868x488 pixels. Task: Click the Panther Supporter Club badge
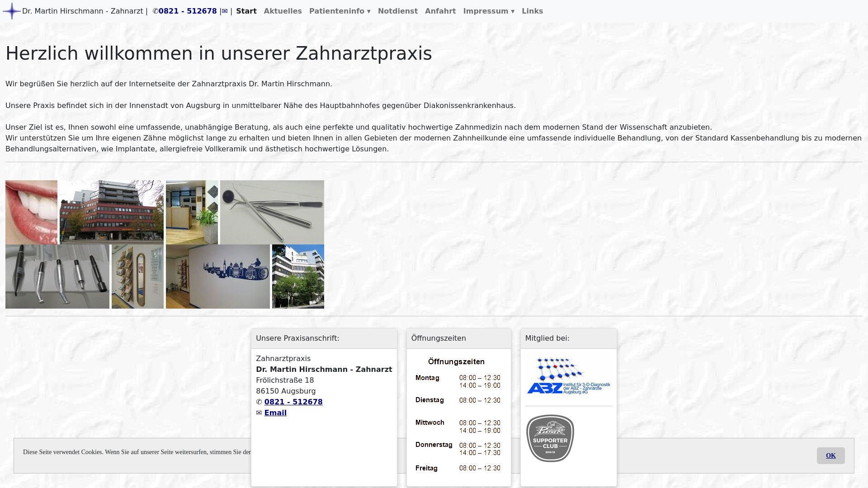pyautogui.click(x=550, y=438)
